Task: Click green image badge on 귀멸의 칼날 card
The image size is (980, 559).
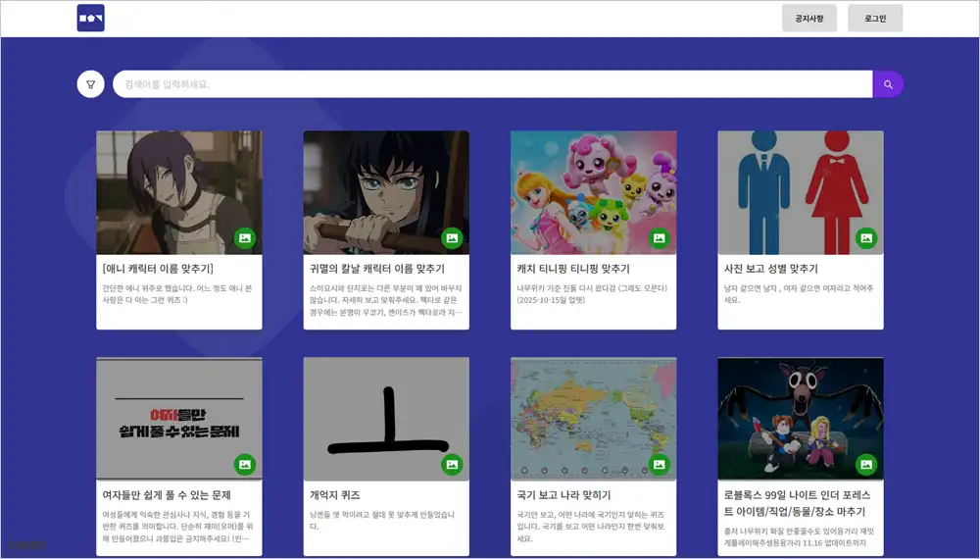Action: (x=452, y=238)
